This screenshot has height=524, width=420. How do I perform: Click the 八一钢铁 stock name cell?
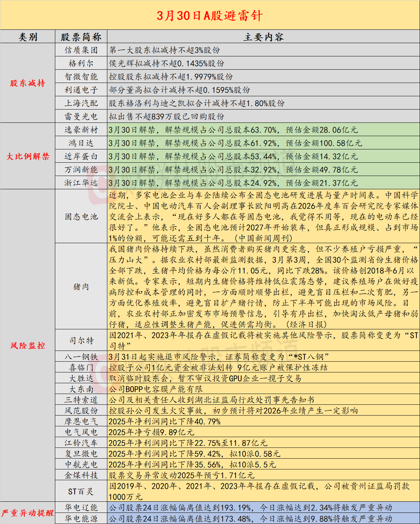coord(81,357)
